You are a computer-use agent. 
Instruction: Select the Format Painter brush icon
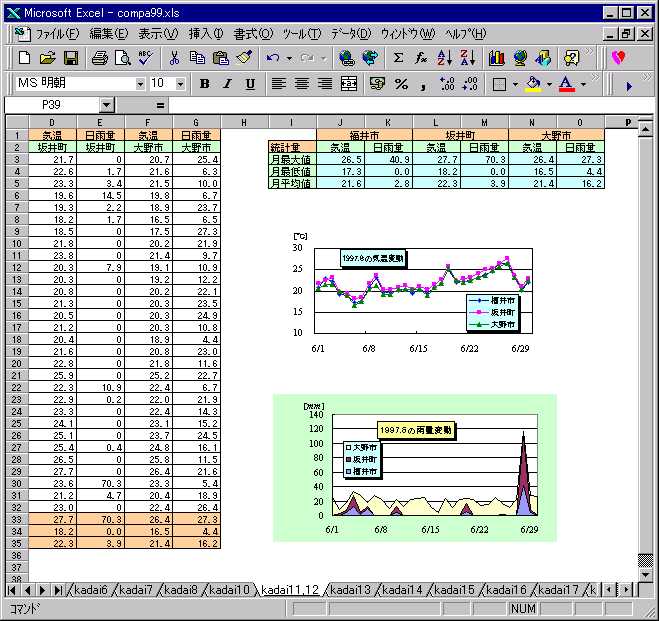pos(243,58)
